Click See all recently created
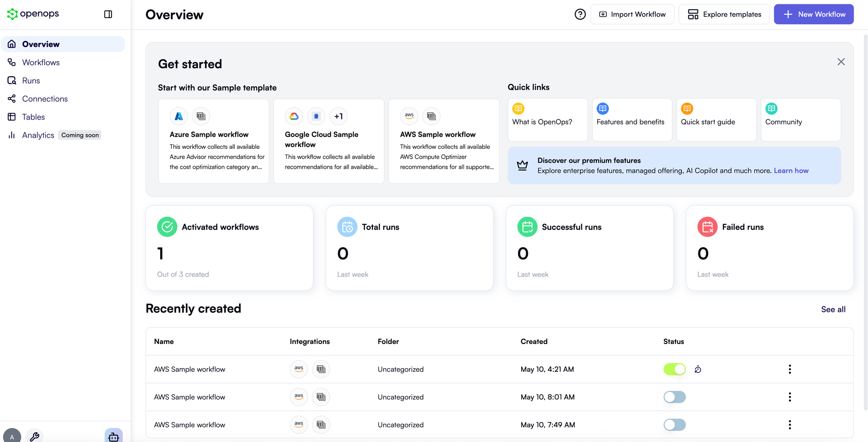This screenshot has height=442, width=868. 833,309
